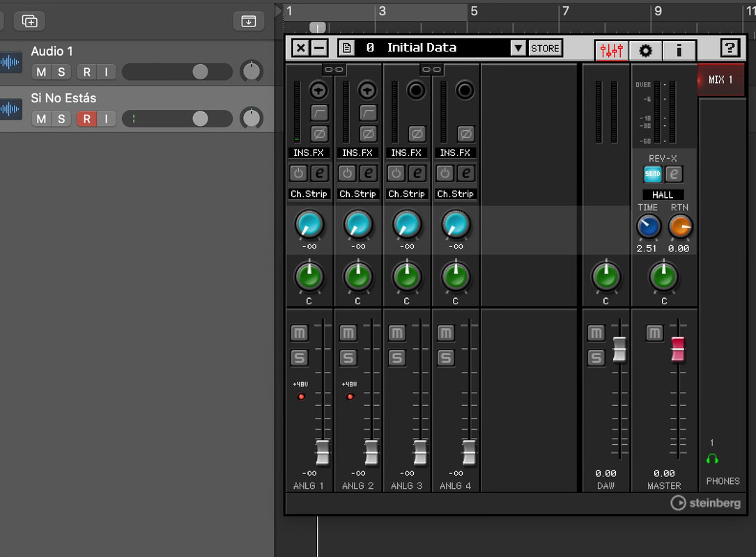The image size is (756, 557).
Task: Open the mixer view with the red faders icon
Action: pyautogui.click(x=611, y=50)
